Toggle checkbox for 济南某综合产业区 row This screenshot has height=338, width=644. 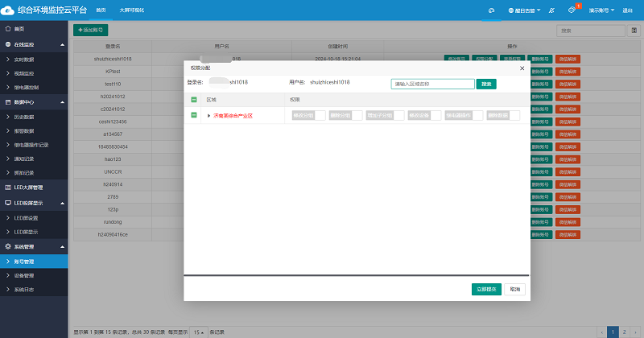click(193, 116)
